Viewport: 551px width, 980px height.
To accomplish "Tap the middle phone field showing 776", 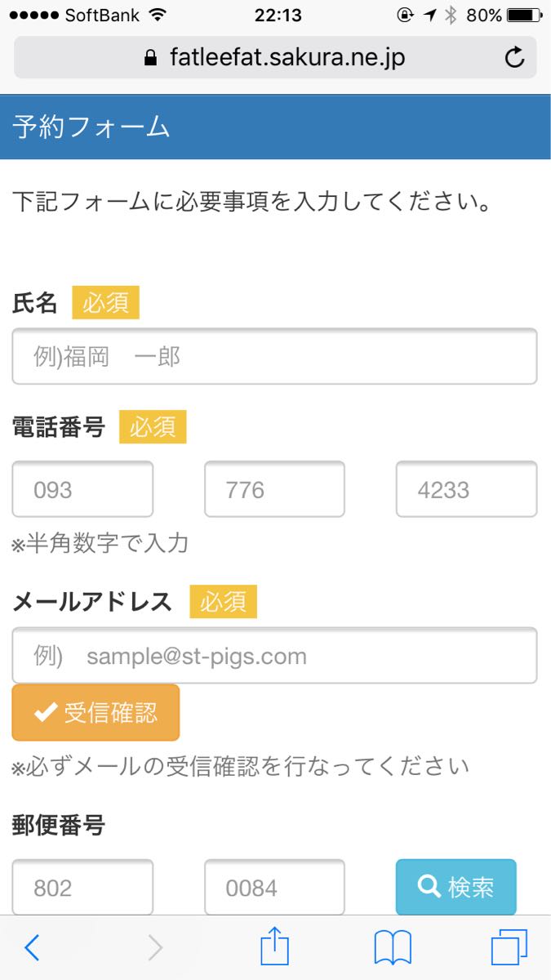I will point(274,489).
